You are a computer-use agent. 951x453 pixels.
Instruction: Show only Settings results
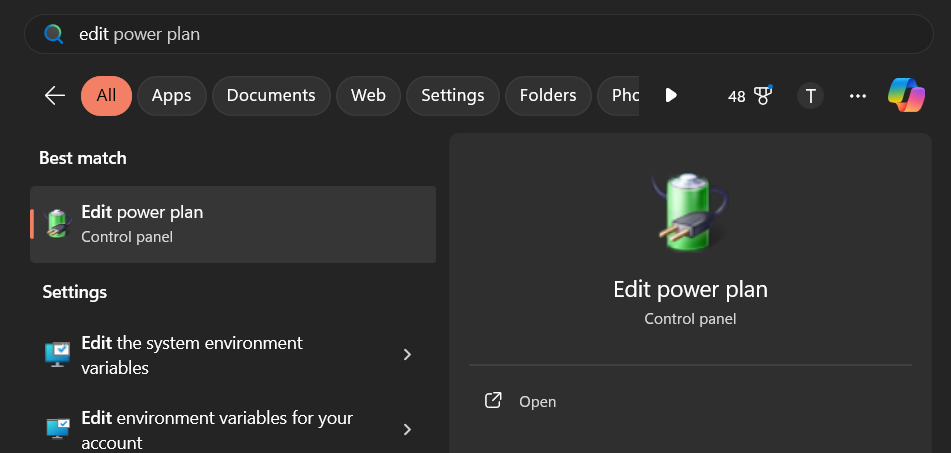[x=452, y=95]
